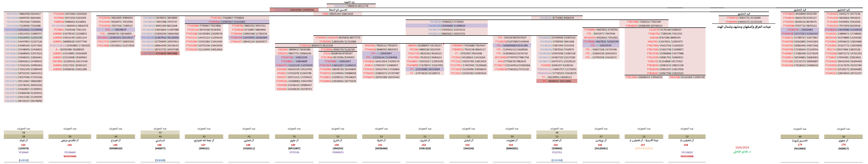Select the FGC54257 cell under زيد الشهيد
The width and height of the screenshot is (868, 164).
click(x=351, y=6)
